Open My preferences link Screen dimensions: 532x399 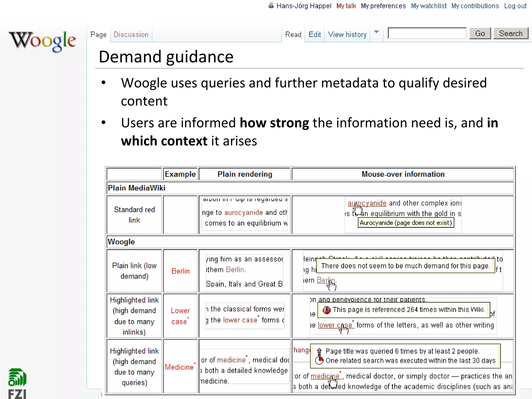point(383,6)
